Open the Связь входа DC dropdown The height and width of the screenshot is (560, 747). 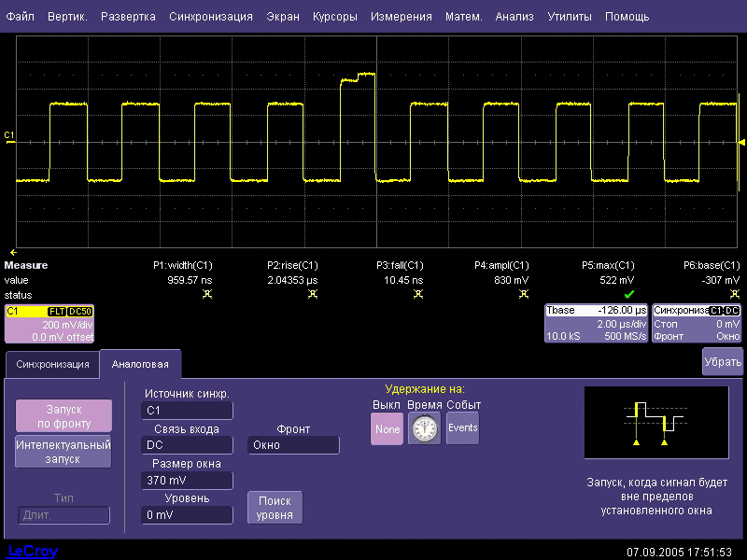(187, 445)
